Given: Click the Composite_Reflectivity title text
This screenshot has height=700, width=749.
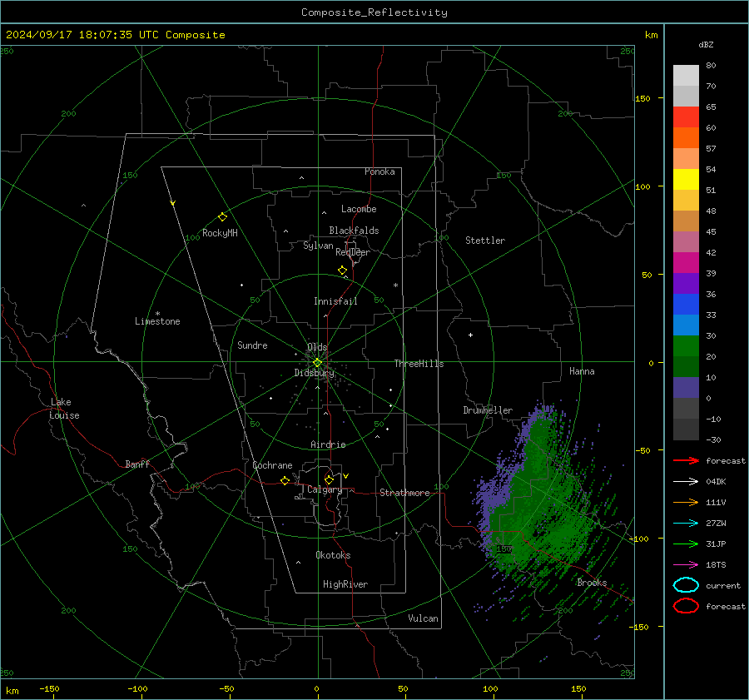Looking at the screenshot, I should coord(374,12).
